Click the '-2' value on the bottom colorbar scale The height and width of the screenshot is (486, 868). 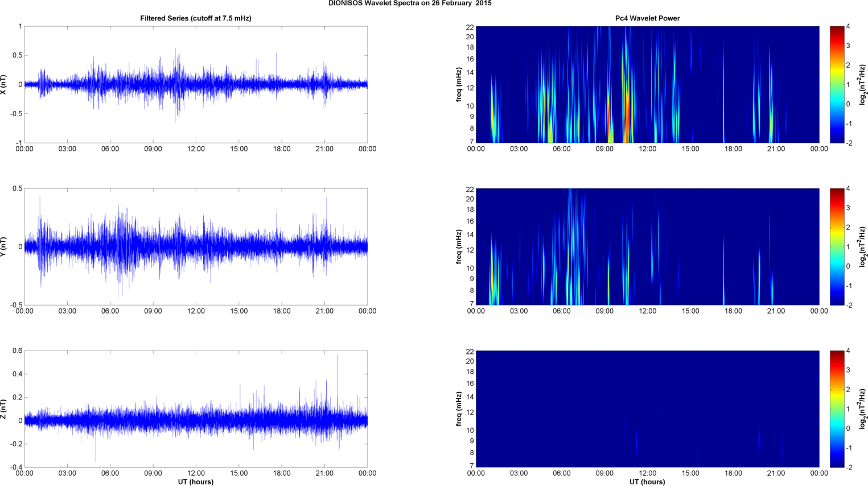849,467
